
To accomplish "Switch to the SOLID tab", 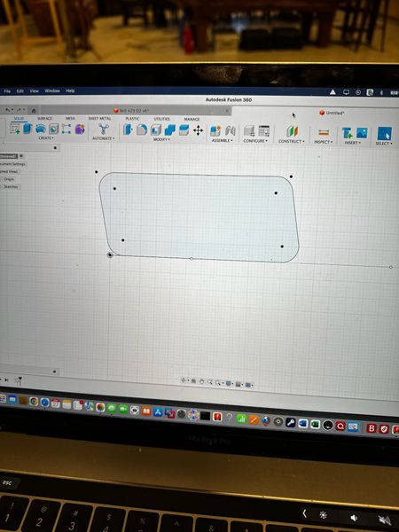I will click(x=19, y=119).
